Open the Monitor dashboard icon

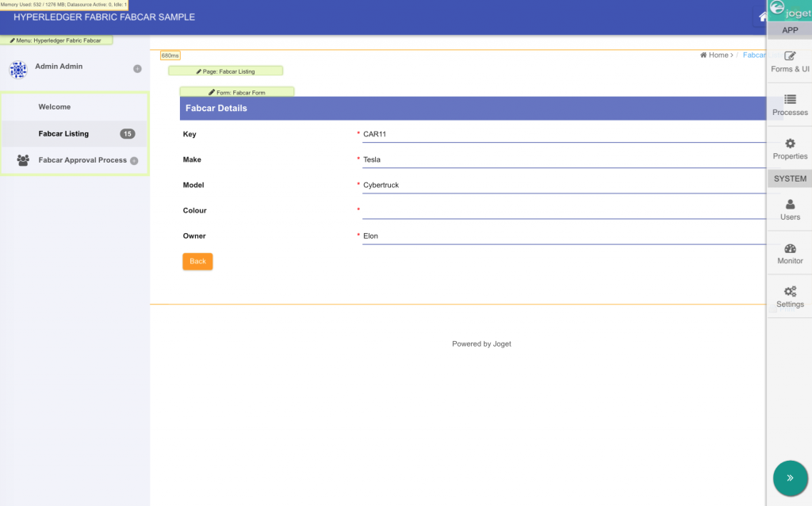coord(790,249)
